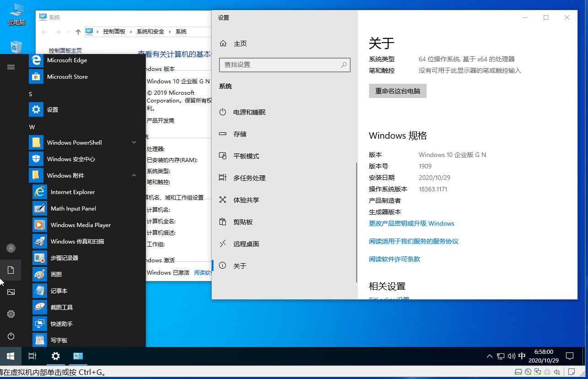Click 控制面板主页 in System window
The image size is (588, 379).
[65, 51]
